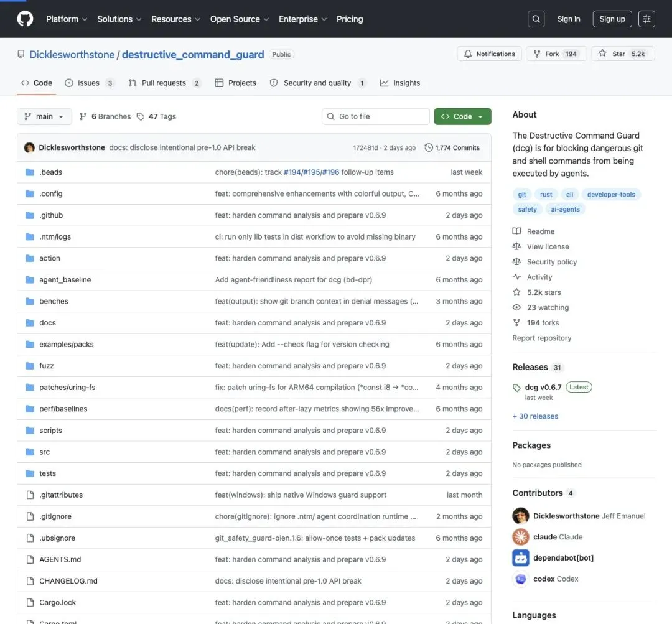Open the main branch selector dropdown
This screenshot has height=624, width=672.
click(x=44, y=116)
